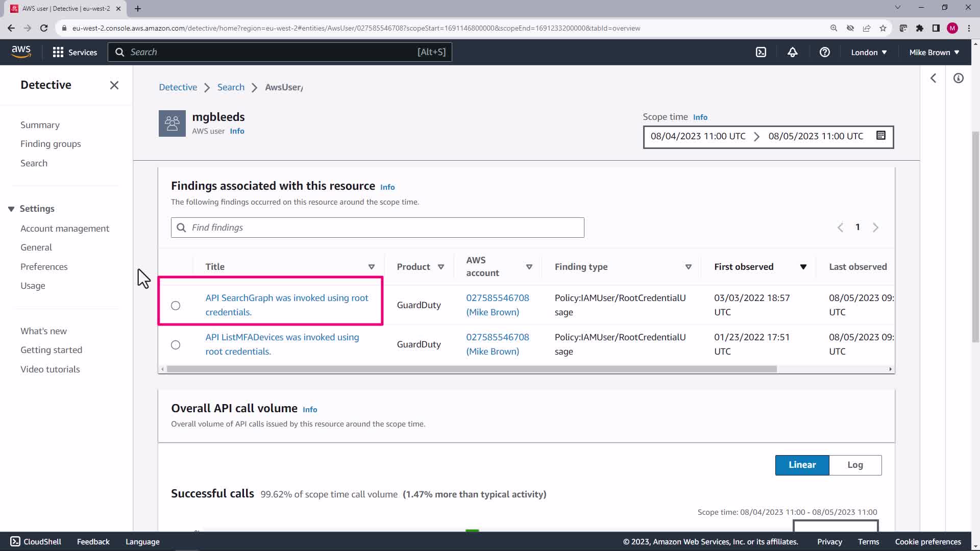Select the API SearchGraph finding radio button
The height and width of the screenshot is (551, 980).
pyautogui.click(x=176, y=306)
